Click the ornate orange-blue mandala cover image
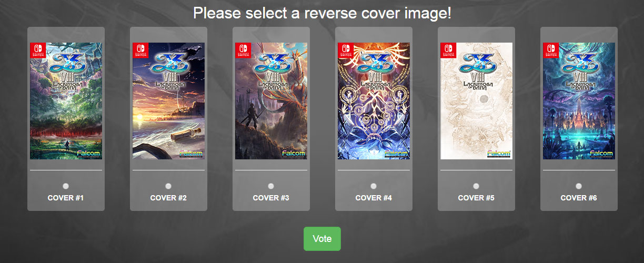The height and width of the screenshot is (263, 644). click(374, 101)
